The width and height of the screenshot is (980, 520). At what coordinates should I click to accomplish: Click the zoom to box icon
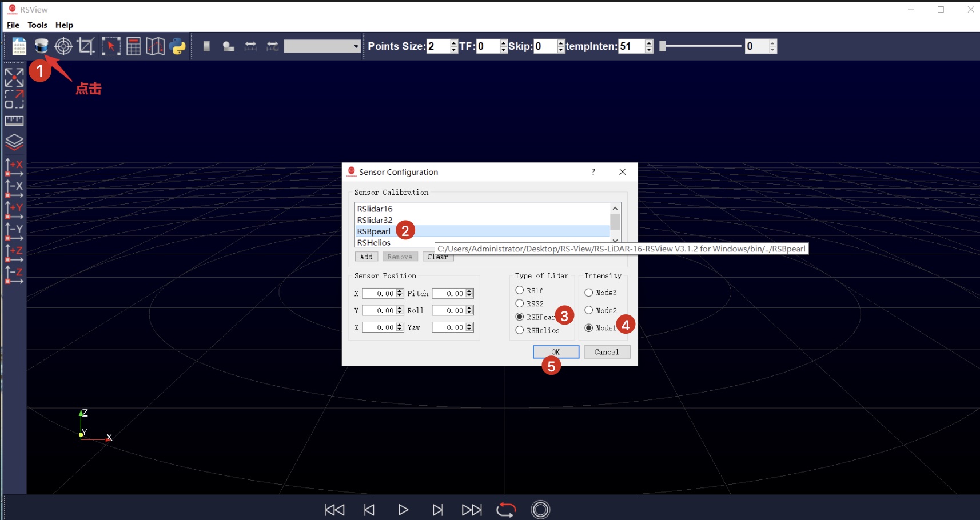[x=14, y=99]
